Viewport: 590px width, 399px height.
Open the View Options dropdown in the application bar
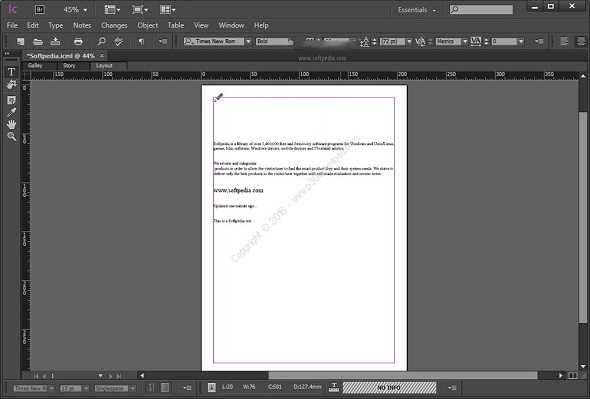[x=112, y=10]
